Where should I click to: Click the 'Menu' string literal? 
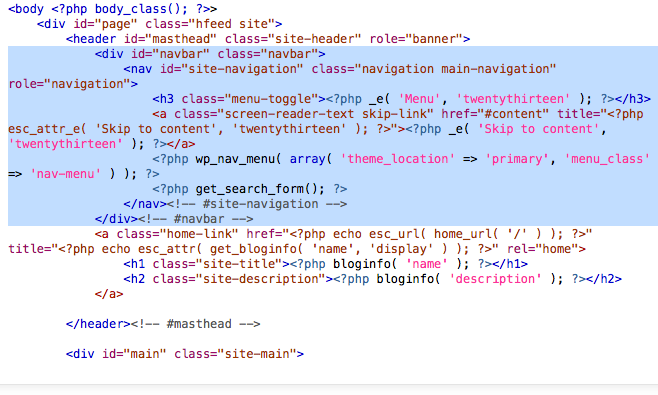(x=419, y=99)
